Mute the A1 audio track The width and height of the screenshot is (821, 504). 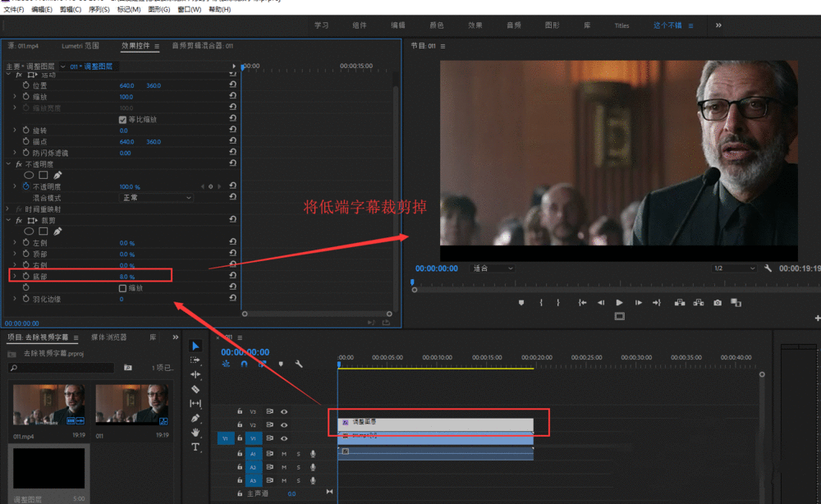[x=284, y=454]
